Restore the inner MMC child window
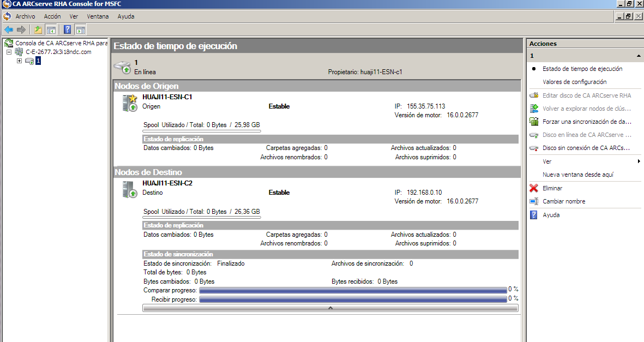 (629, 16)
